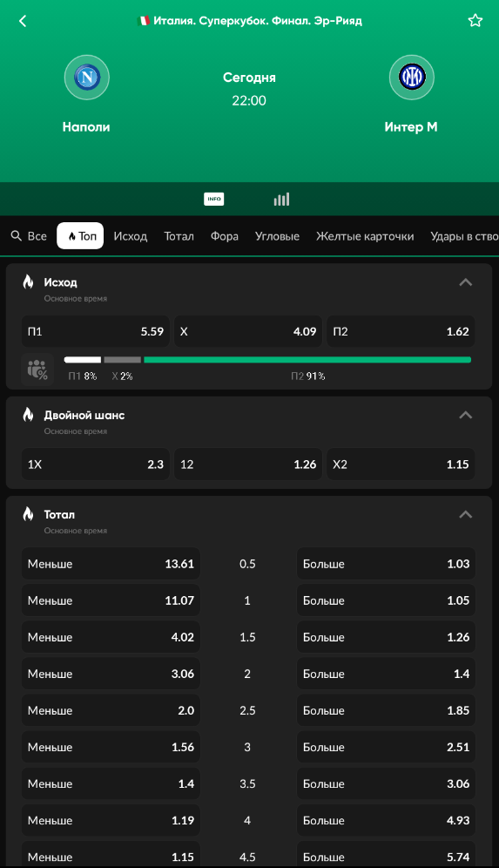Select Меньше 4.5 at 1.15
The width and height of the screenshot is (499, 868).
click(111, 854)
